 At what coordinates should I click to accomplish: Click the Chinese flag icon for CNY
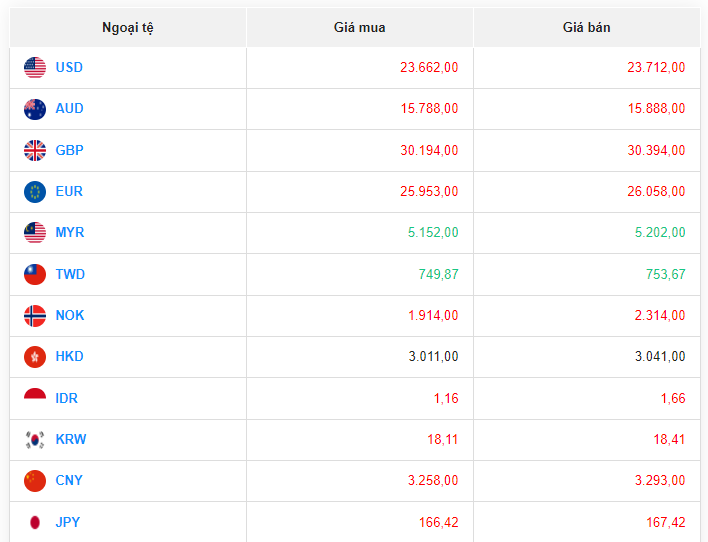35,481
